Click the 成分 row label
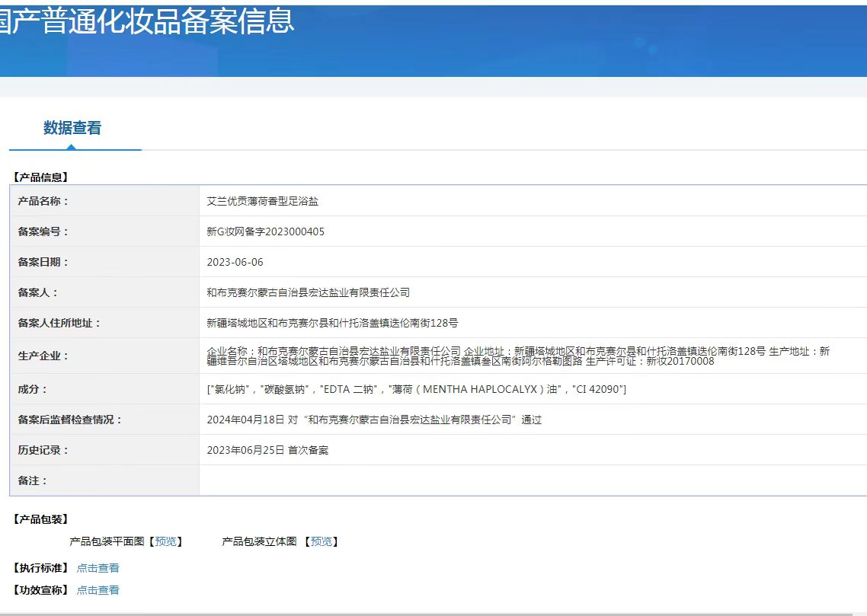Image resolution: width=867 pixels, height=616 pixels. [x=33, y=389]
